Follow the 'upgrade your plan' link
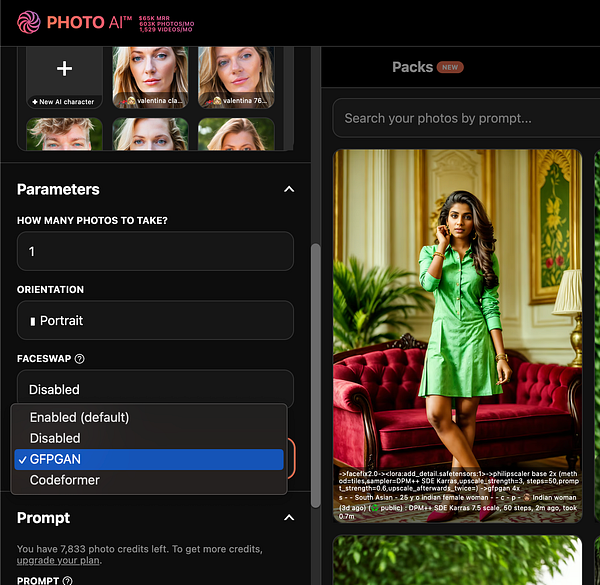The width and height of the screenshot is (600, 585). coord(58,561)
